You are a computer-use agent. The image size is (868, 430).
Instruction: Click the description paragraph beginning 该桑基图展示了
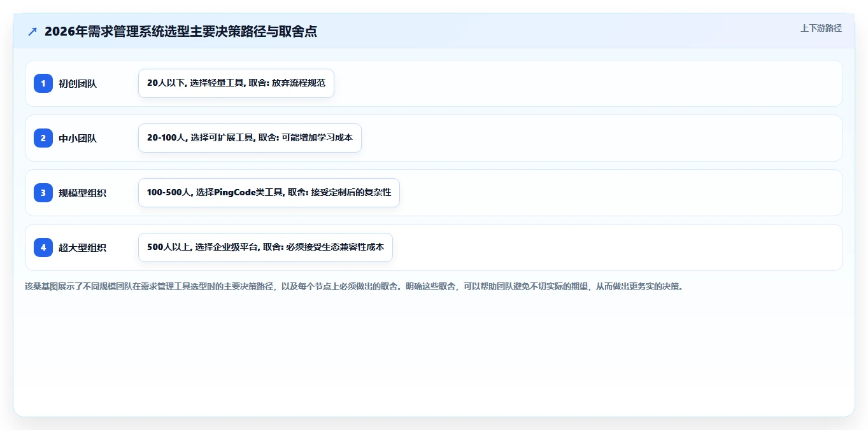click(x=354, y=286)
